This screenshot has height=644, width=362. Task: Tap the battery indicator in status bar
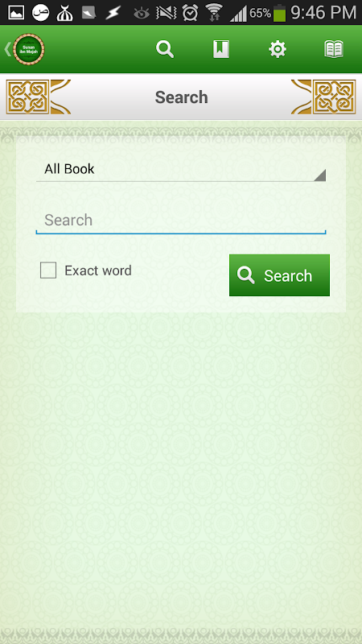280,13
